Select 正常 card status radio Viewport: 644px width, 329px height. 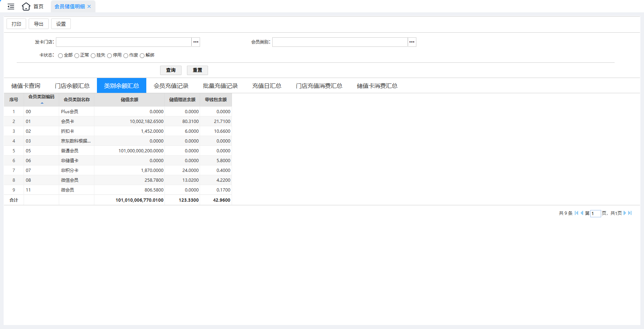[x=77, y=55]
